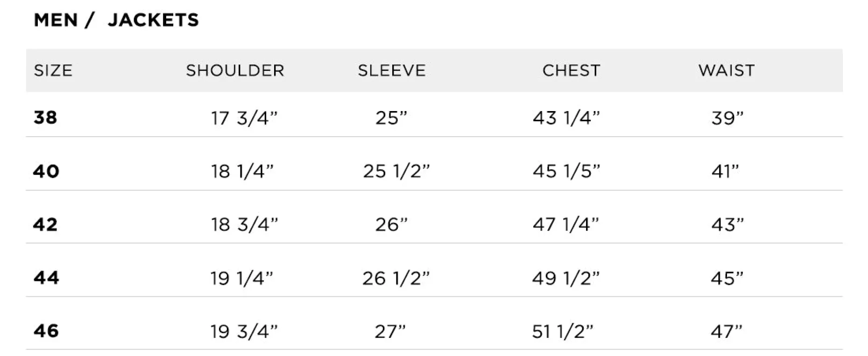
Task: Select size 42 row label
Action: (x=45, y=224)
